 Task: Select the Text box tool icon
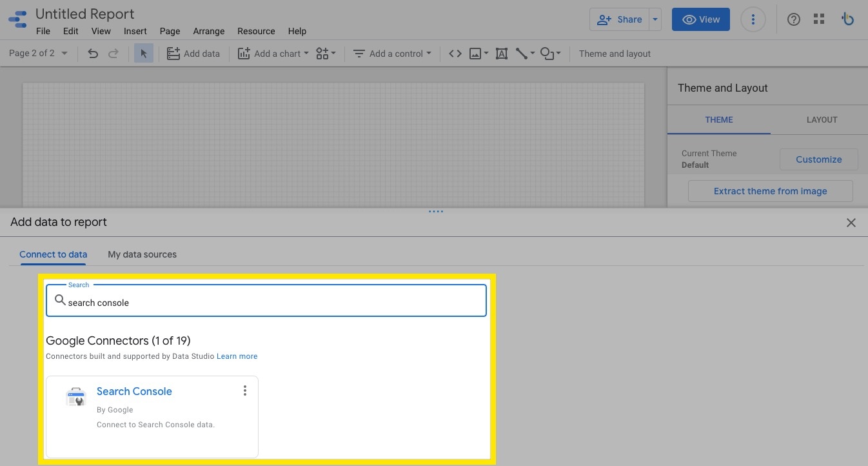coord(502,54)
